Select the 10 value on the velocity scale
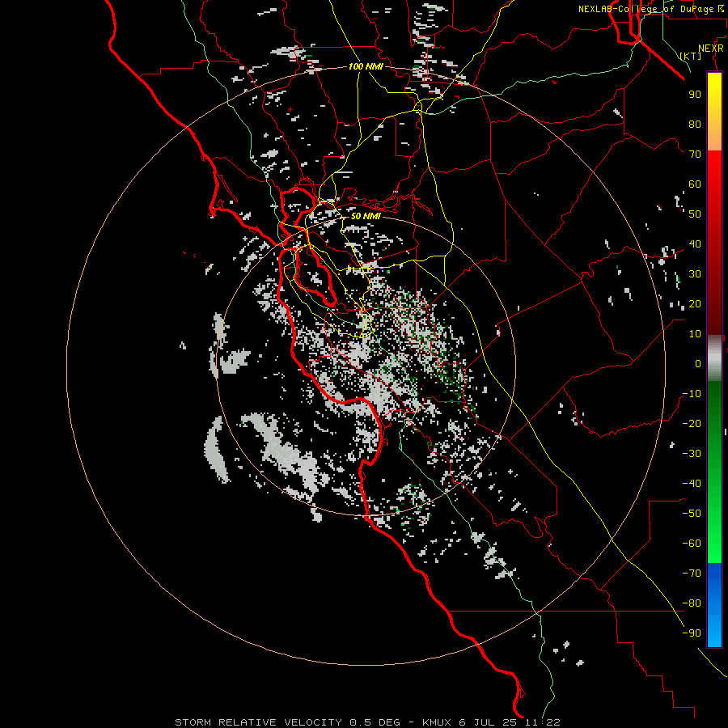The height and width of the screenshot is (728, 728). [695, 334]
